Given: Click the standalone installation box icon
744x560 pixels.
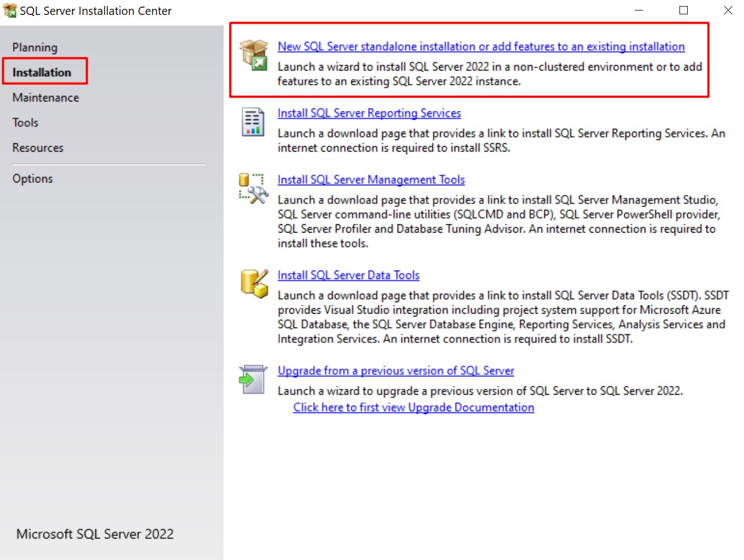Looking at the screenshot, I should click(x=254, y=55).
